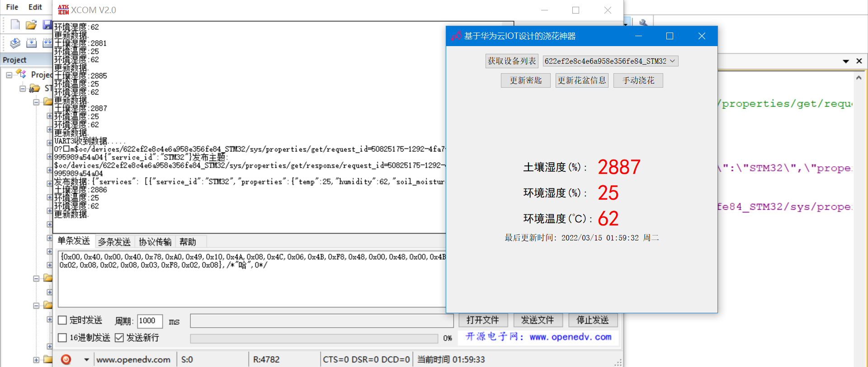The height and width of the screenshot is (367, 868).
Task: Maximize the watering app window
Action: point(670,36)
